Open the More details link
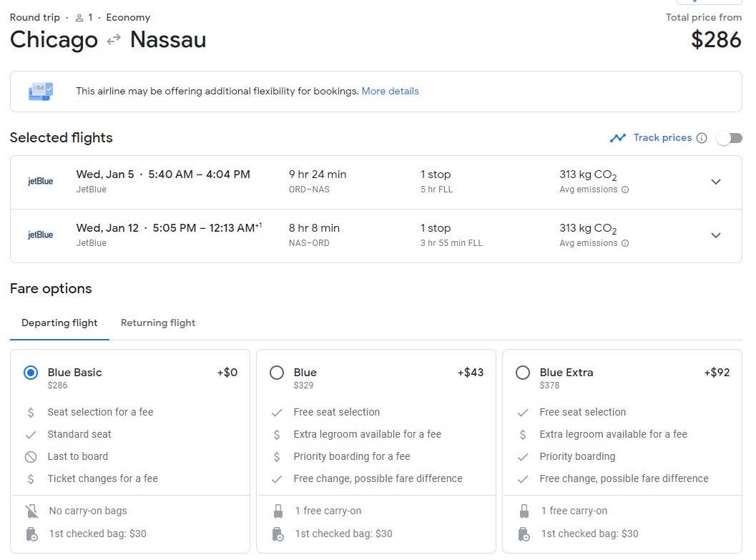756x560 pixels. [390, 92]
